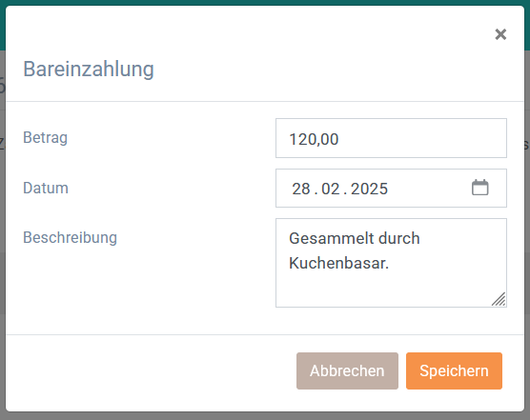Save the deposit with the Speichern button

pyautogui.click(x=454, y=371)
